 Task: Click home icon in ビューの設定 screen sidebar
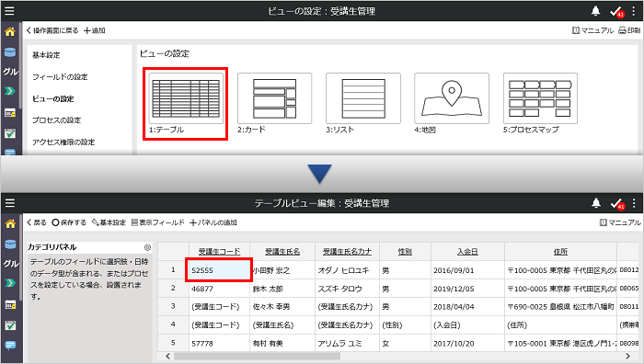tap(10, 31)
